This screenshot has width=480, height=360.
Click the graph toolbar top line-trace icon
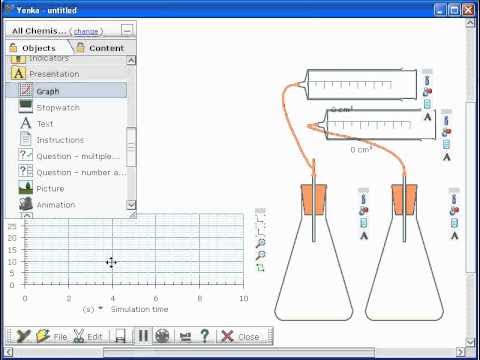260,219
